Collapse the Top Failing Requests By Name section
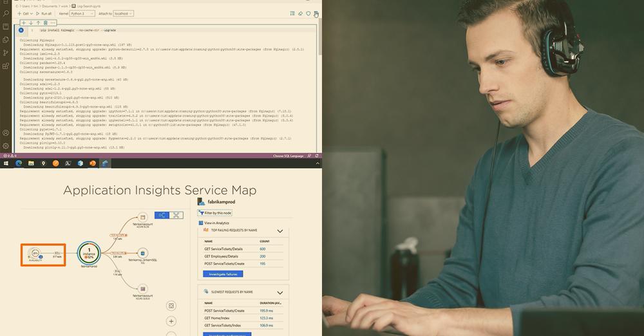644x336 pixels. [x=280, y=231]
